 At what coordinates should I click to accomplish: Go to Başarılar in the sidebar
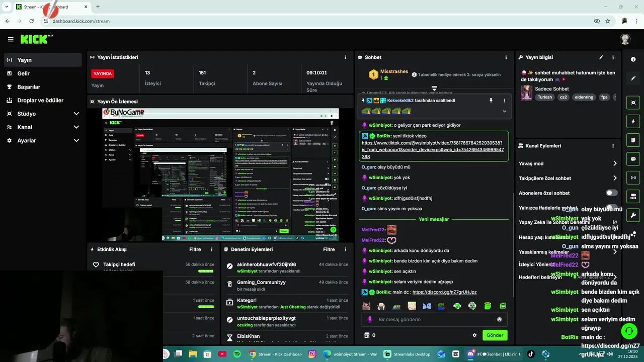43,87
